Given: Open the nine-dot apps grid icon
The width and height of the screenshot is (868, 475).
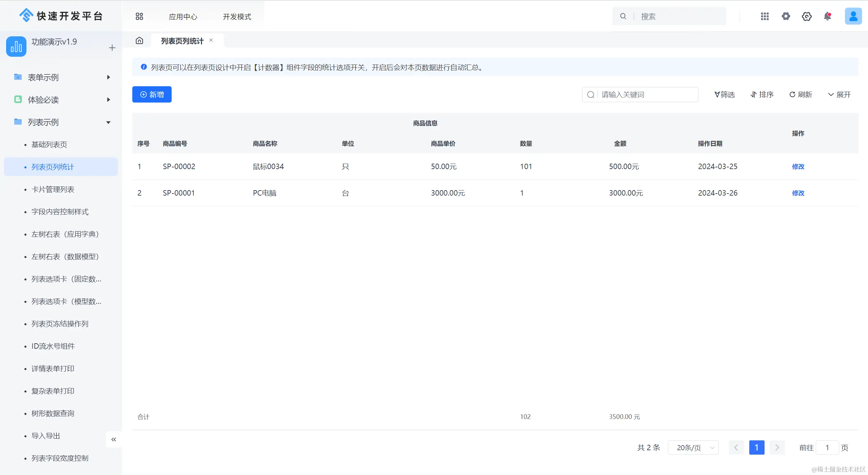Looking at the screenshot, I should tap(765, 16).
